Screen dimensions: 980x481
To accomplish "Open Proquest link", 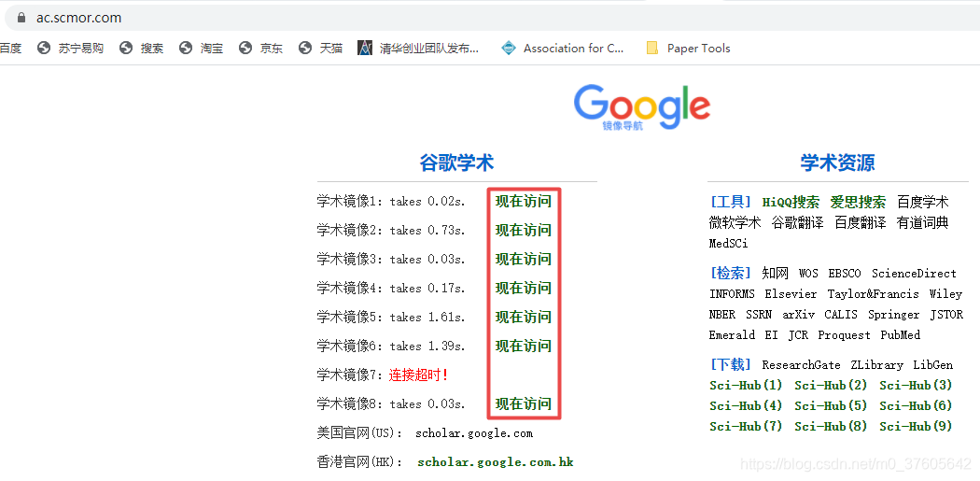I will click(x=844, y=335).
